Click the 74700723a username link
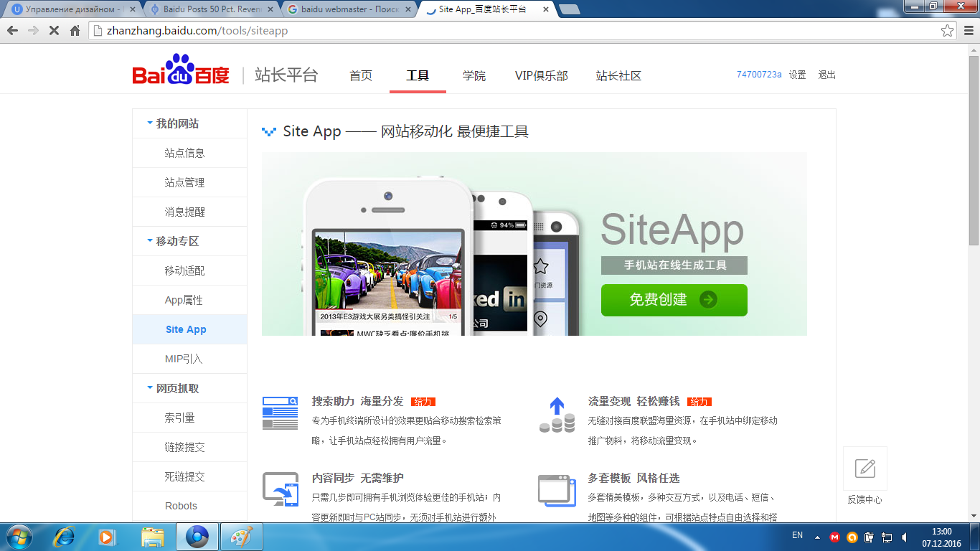Screen dimensions: 980x551 pyautogui.click(x=759, y=75)
